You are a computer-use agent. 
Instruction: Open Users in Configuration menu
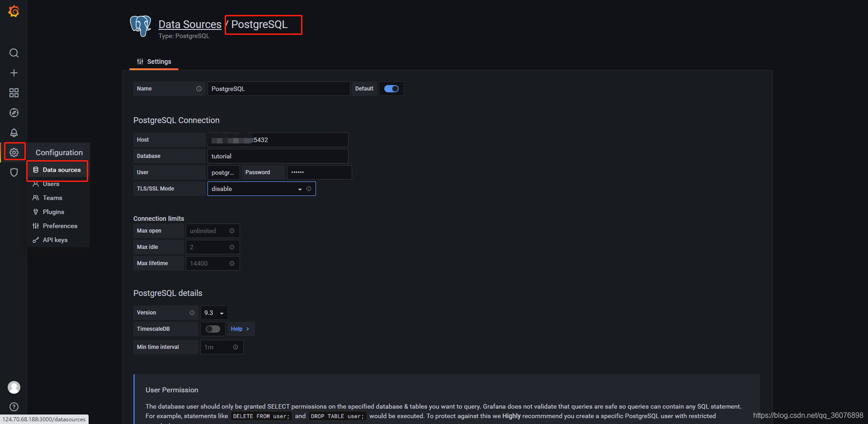click(51, 184)
